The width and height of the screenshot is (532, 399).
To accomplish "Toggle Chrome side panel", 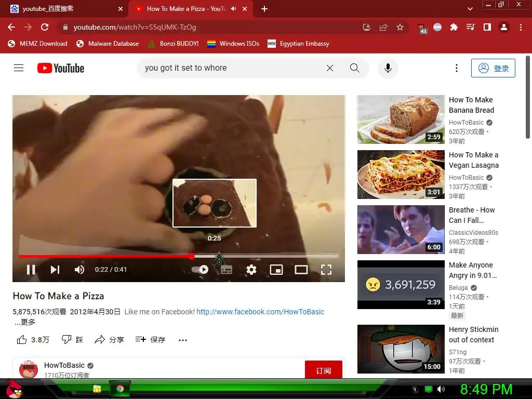I will click(487, 27).
